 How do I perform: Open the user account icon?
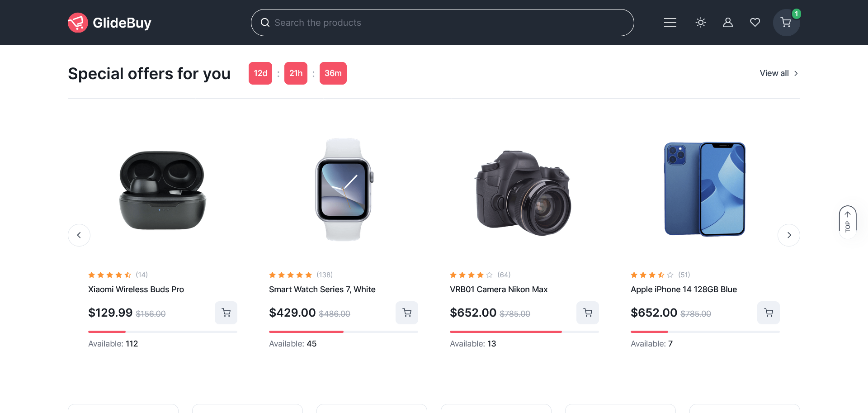(x=728, y=23)
